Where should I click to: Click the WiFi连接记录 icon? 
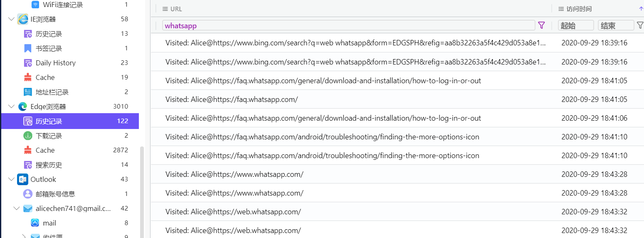pyautogui.click(x=35, y=5)
